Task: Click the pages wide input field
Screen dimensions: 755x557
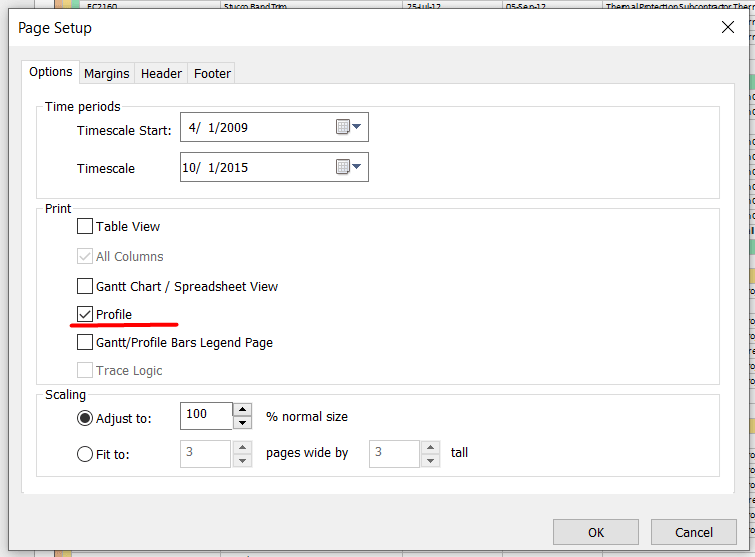Action: [x=206, y=454]
